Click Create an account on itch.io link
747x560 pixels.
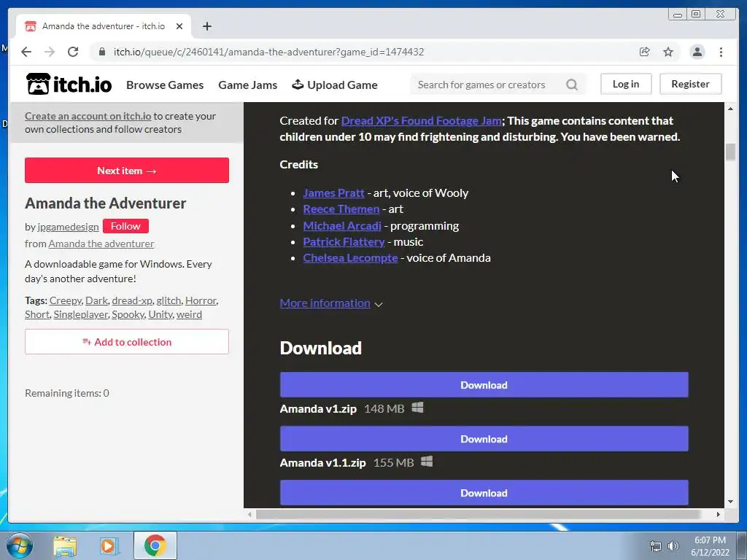pos(88,116)
